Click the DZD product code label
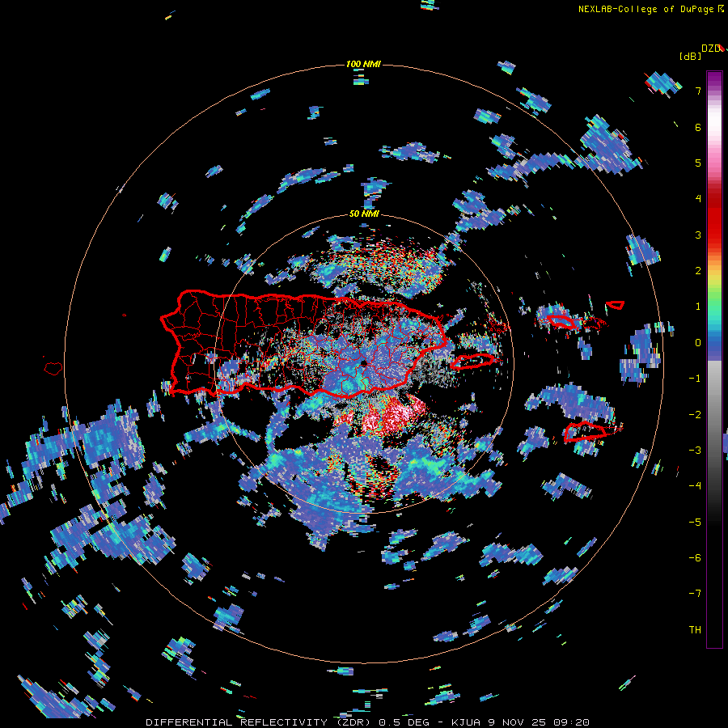728x728 pixels. tap(710, 49)
